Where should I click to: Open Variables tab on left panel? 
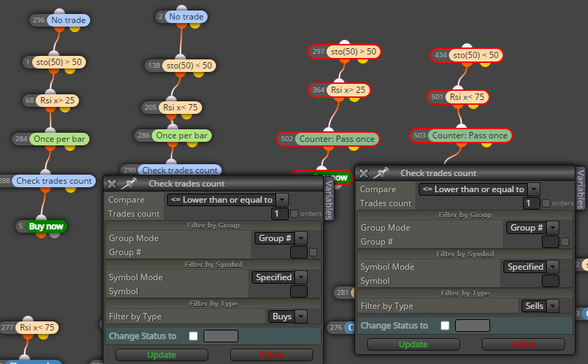coord(329,199)
